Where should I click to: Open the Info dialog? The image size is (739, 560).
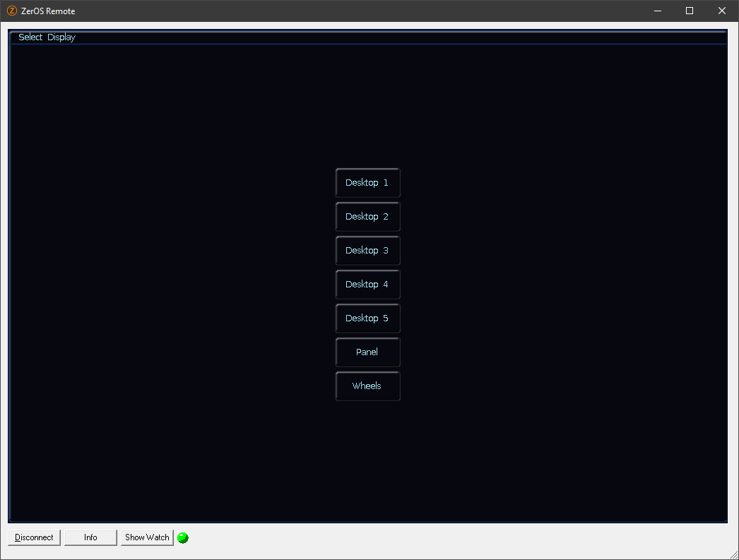coord(90,537)
